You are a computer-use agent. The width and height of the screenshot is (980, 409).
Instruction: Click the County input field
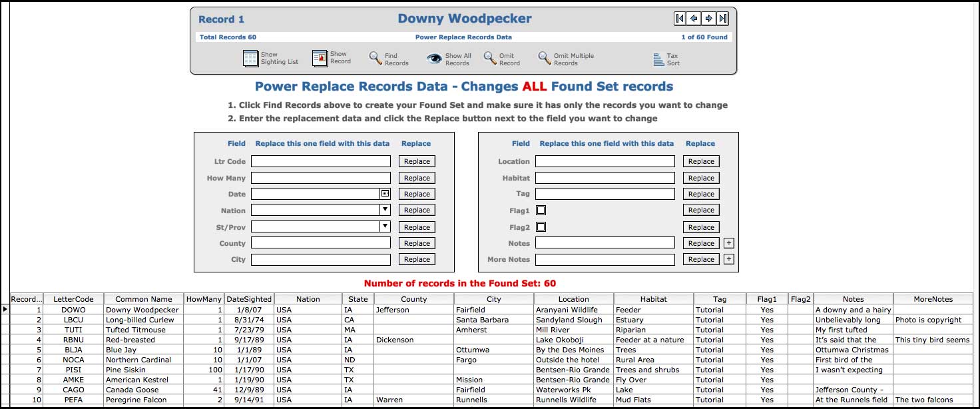[x=321, y=243]
